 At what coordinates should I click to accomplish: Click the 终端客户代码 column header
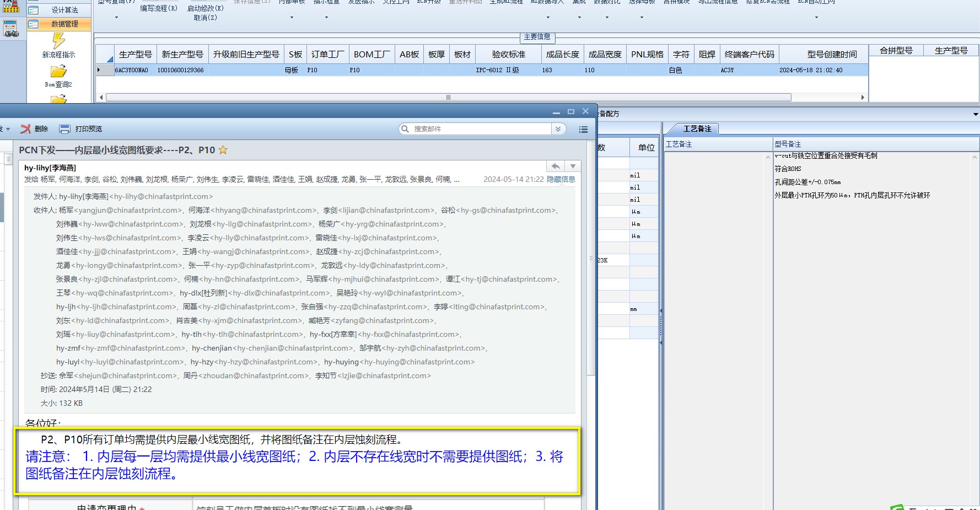(x=749, y=55)
